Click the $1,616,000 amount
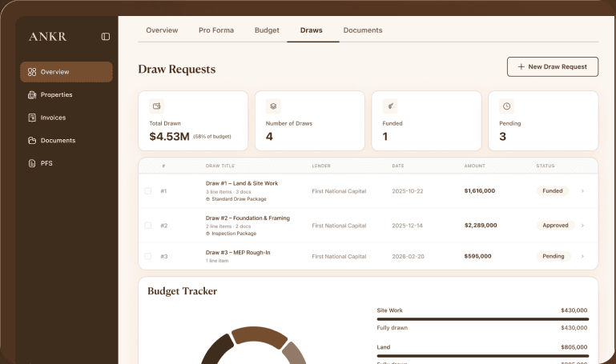616x364 pixels. (479, 191)
